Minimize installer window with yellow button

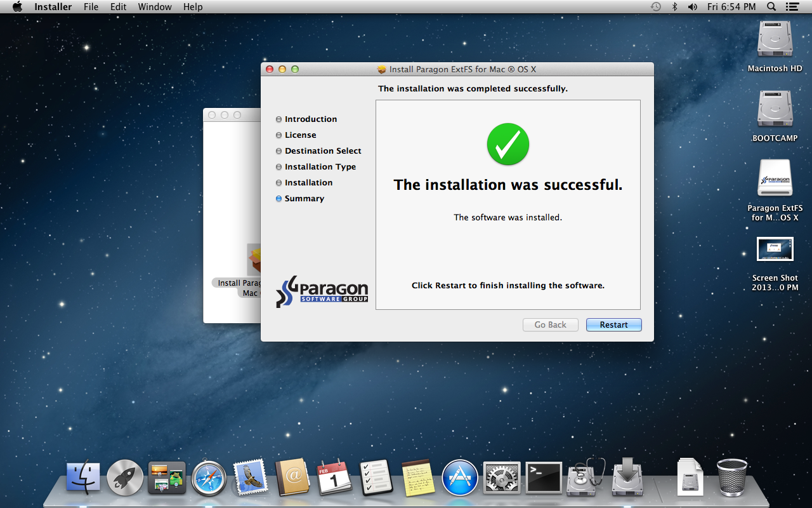click(x=282, y=69)
